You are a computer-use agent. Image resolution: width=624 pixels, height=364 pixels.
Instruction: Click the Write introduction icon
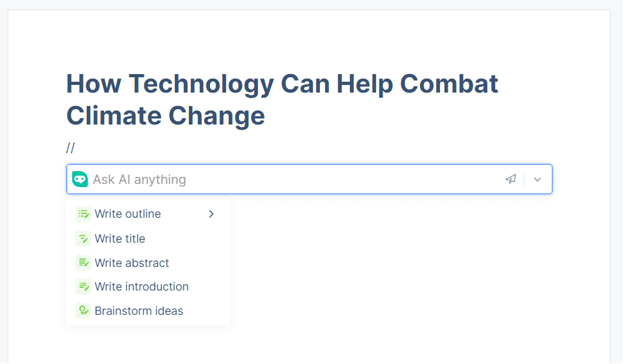[x=83, y=287]
